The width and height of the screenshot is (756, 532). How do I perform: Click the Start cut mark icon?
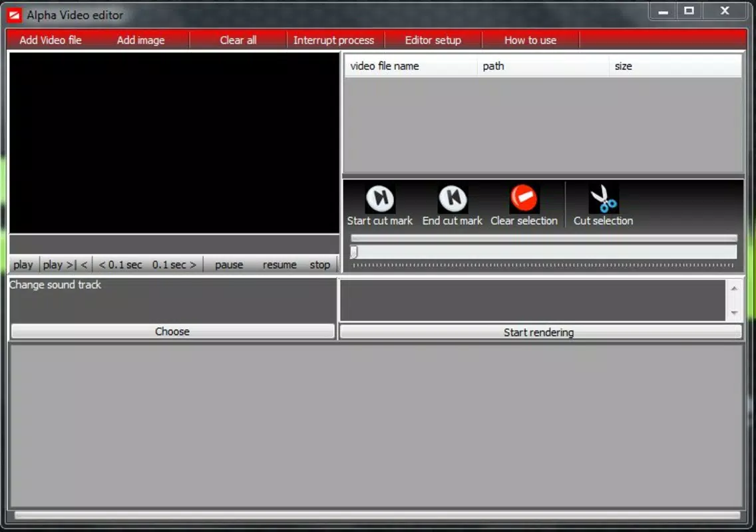(x=380, y=199)
